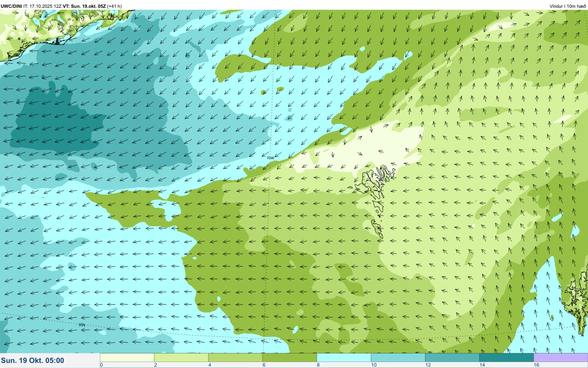Click the '(+41 h)' forecast offset text
This screenshot has height=368, width=588.
pyautogui.click(x=115, y=6)
